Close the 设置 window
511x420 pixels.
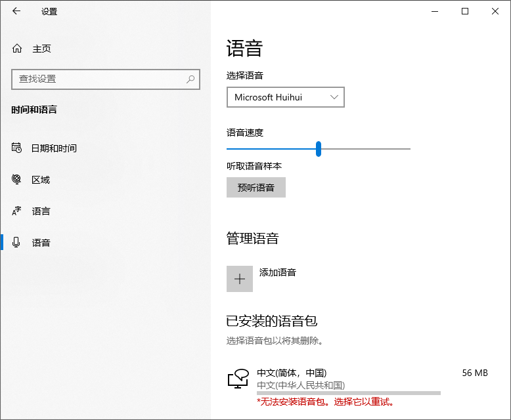click(495, 11)
